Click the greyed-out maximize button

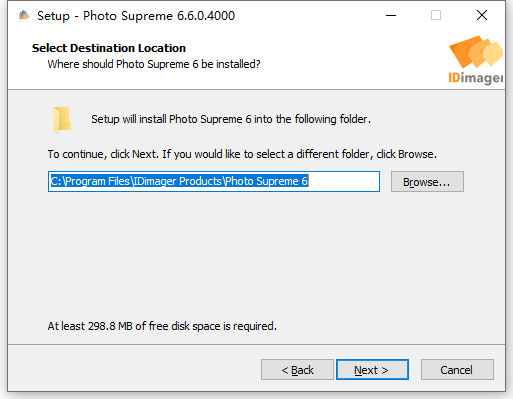coord(436,15)
